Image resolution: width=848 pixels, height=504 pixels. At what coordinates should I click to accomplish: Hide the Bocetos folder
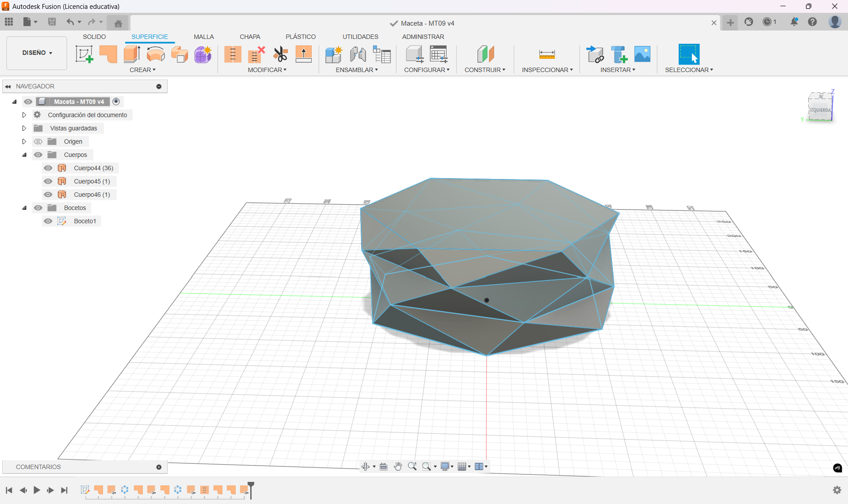(x=38, y=208)
